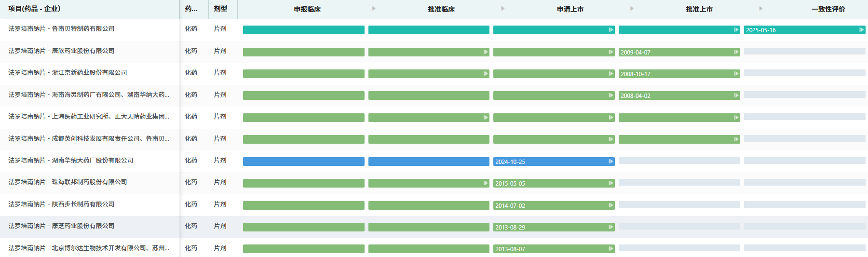This screenshot has height=257, width=868.
Task: Open 湖南华纳大药厂股份有限公司 project row
Action: pos(71,160)
